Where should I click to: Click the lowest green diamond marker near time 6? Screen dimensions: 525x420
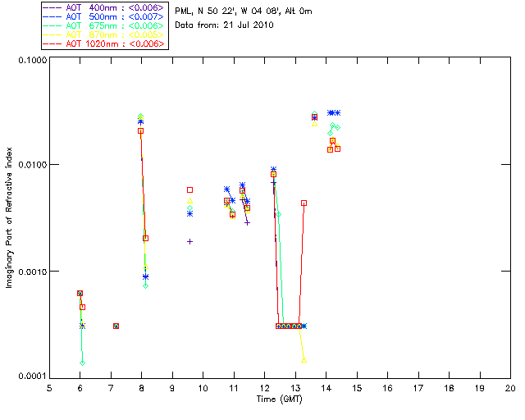tap(82, 363)
